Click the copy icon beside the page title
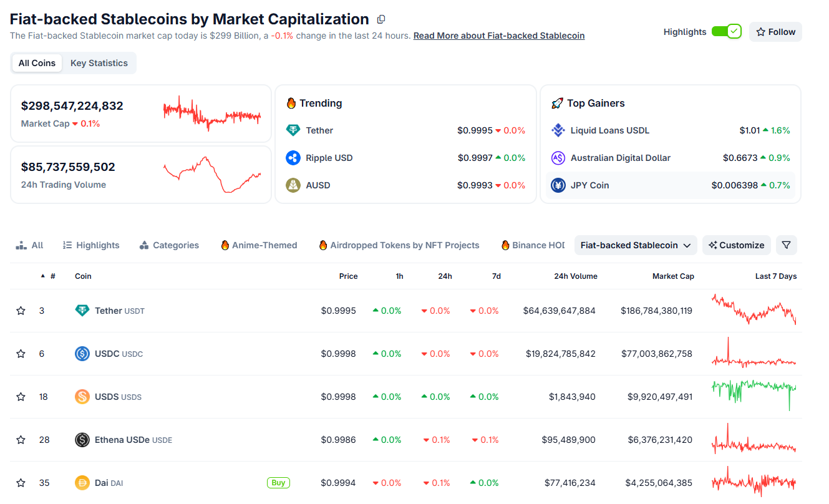The height and width of the screenshot is (504, 829). click(381, 19)
